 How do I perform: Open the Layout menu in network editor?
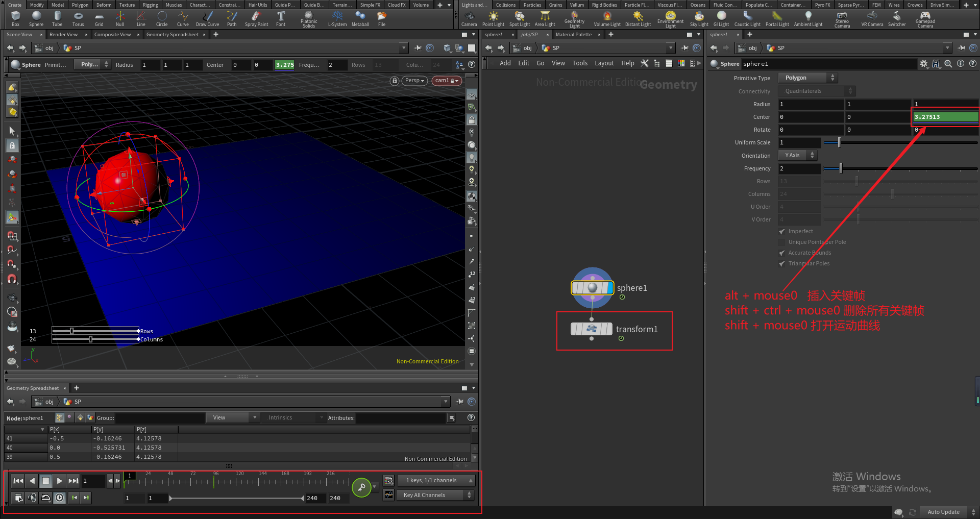604,63
